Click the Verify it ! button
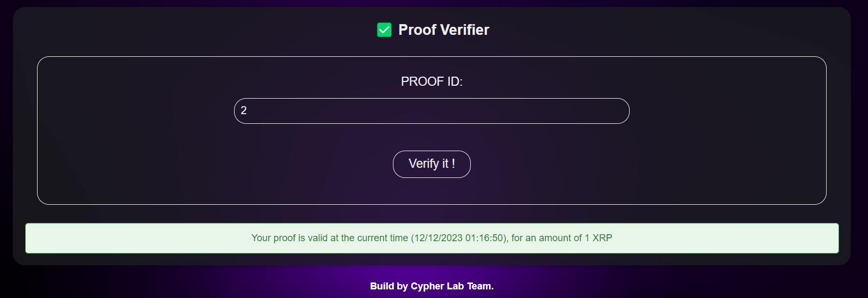The width and height of the screenshot is (868, 298). tap(432, 164)
